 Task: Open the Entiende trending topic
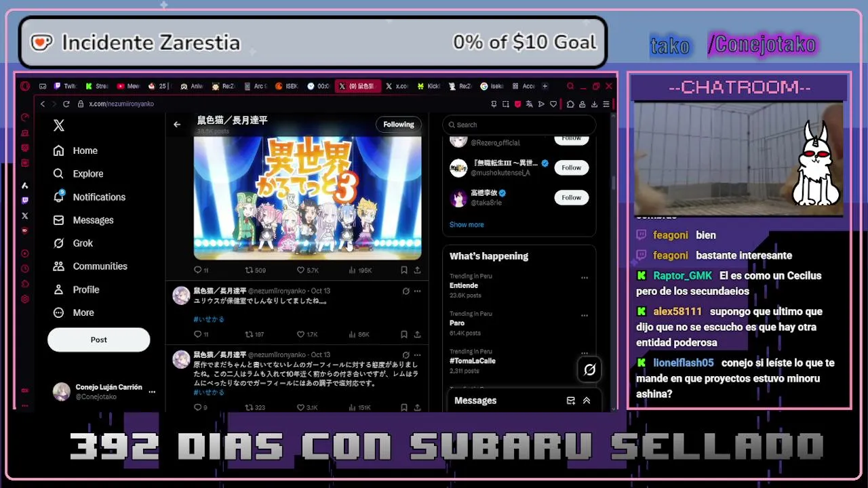(x=464, y=285)
